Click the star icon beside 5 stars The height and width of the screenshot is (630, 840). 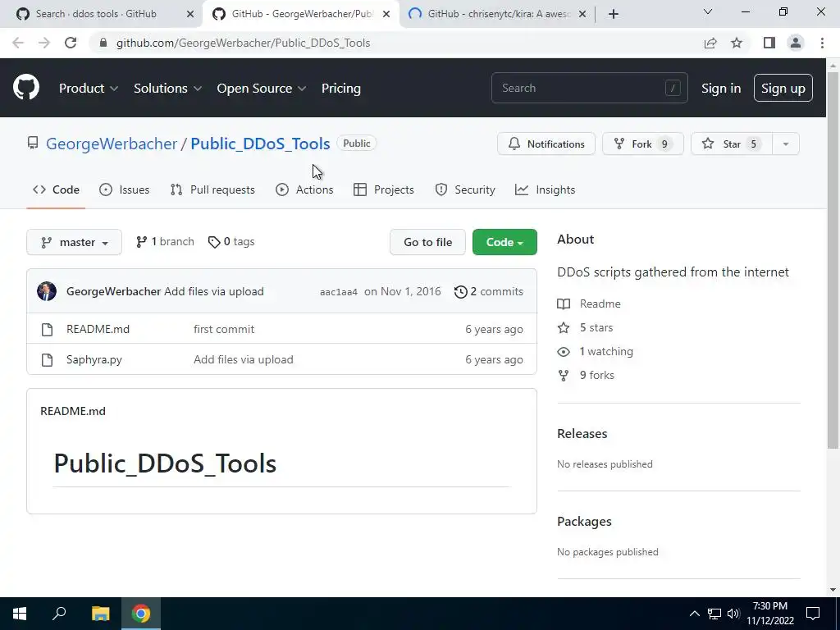[x=564, y=328]
